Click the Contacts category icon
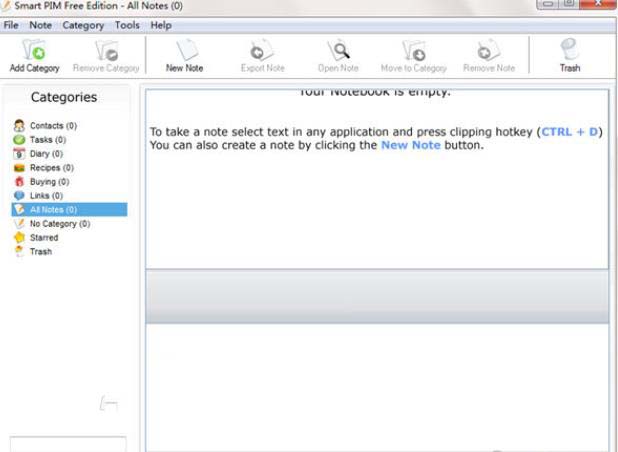Viewport: 618px width, 452px height. tap(19, 126)
